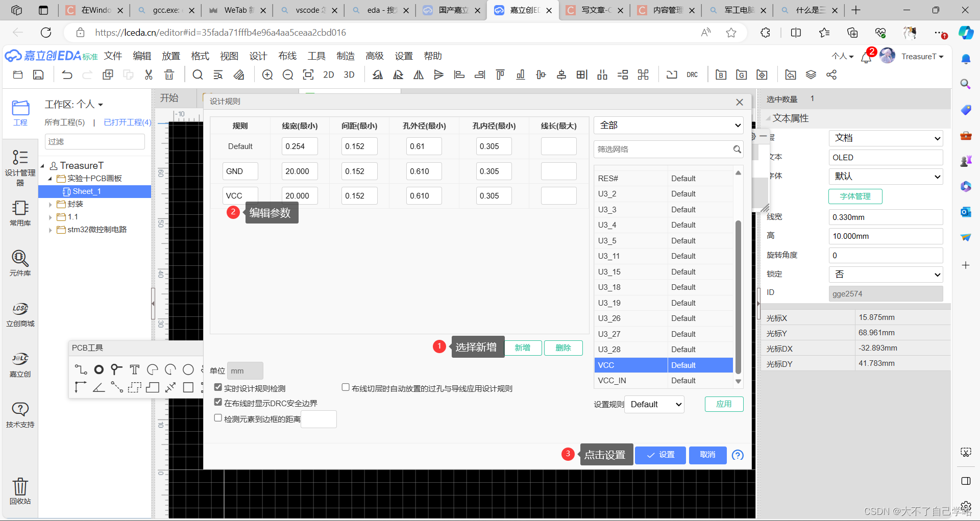Open the 立创商城 sidebar panel
Screen dimensions: 980x521
click(x=20, y=313)
